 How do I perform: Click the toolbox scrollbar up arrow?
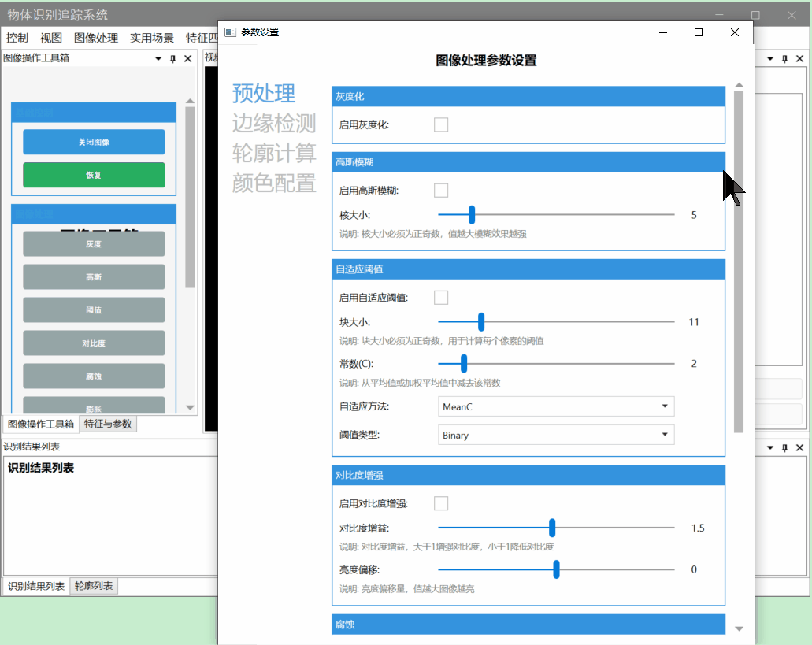[190, 101]
